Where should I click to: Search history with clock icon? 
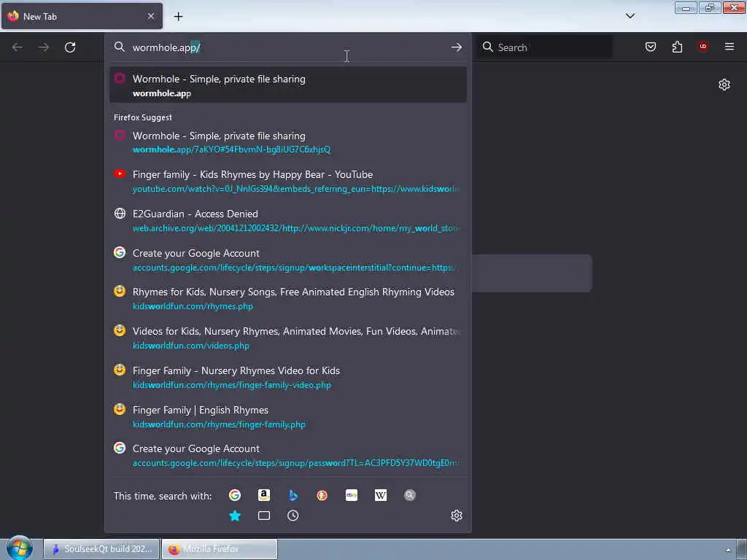(293, 516)
